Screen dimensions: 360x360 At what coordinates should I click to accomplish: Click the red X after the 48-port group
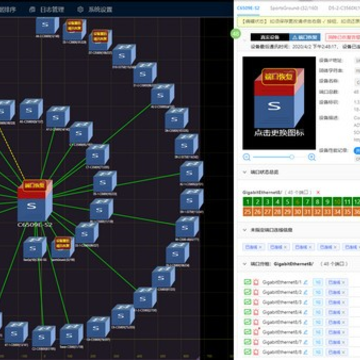(318, 192)
